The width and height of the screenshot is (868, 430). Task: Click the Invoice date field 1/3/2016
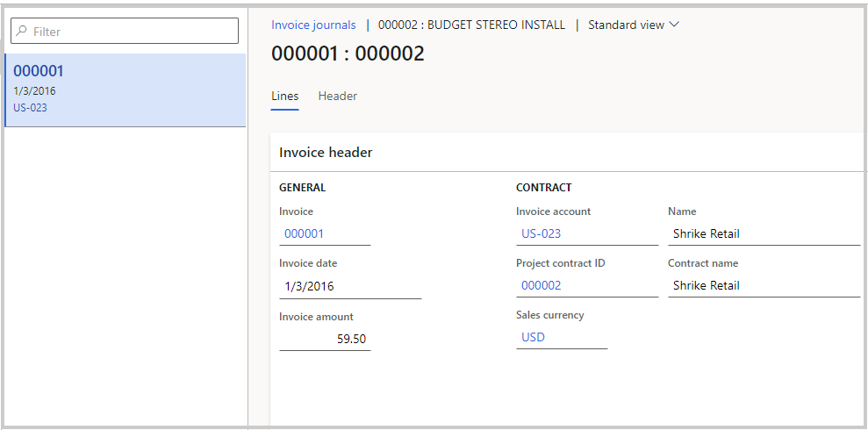tap(350, 287)
